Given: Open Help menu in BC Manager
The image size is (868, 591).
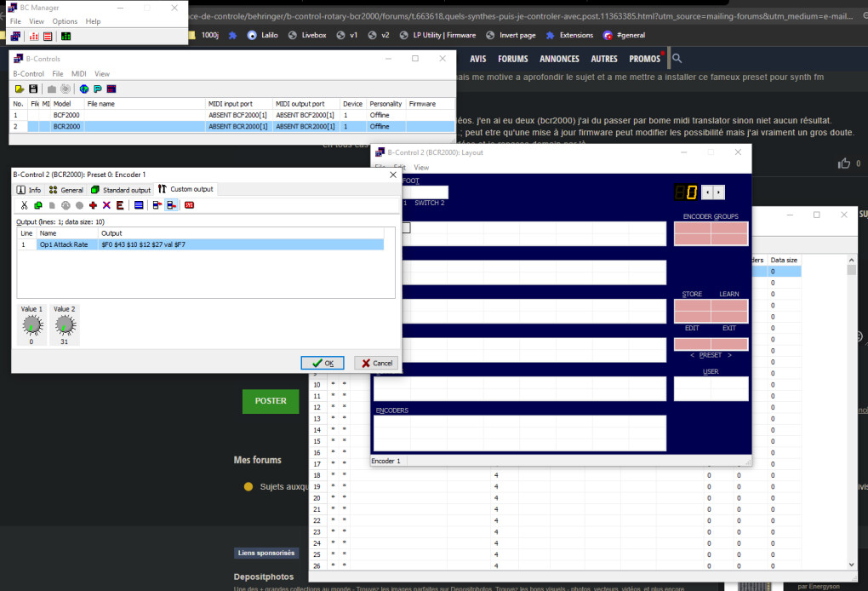Looking at the screenshot, I should 93,21.
